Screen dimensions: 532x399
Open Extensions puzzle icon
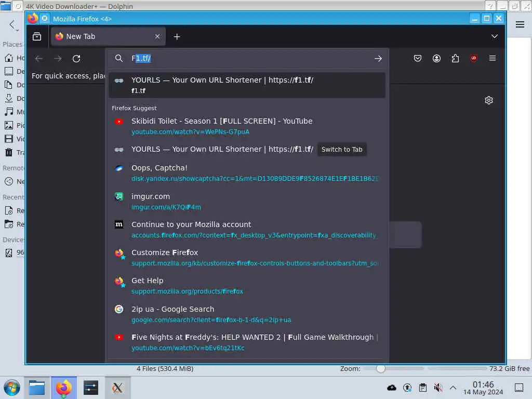coord(455,58)
